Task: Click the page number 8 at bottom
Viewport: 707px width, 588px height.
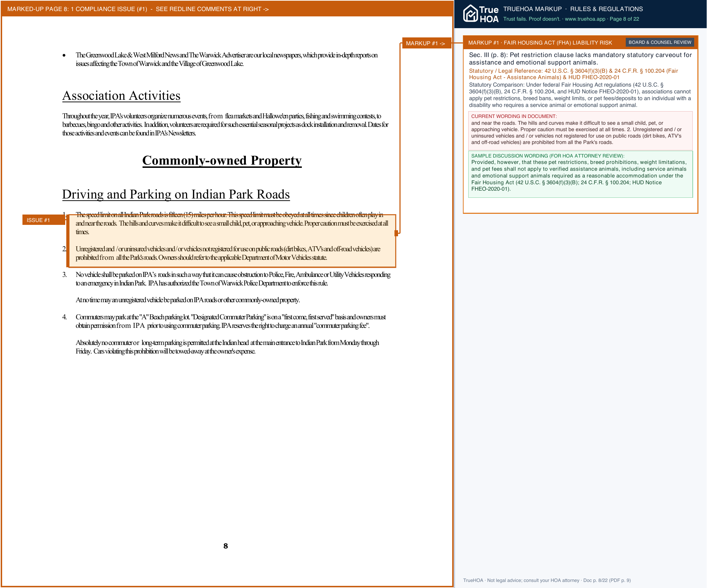Action: (226, 546)
